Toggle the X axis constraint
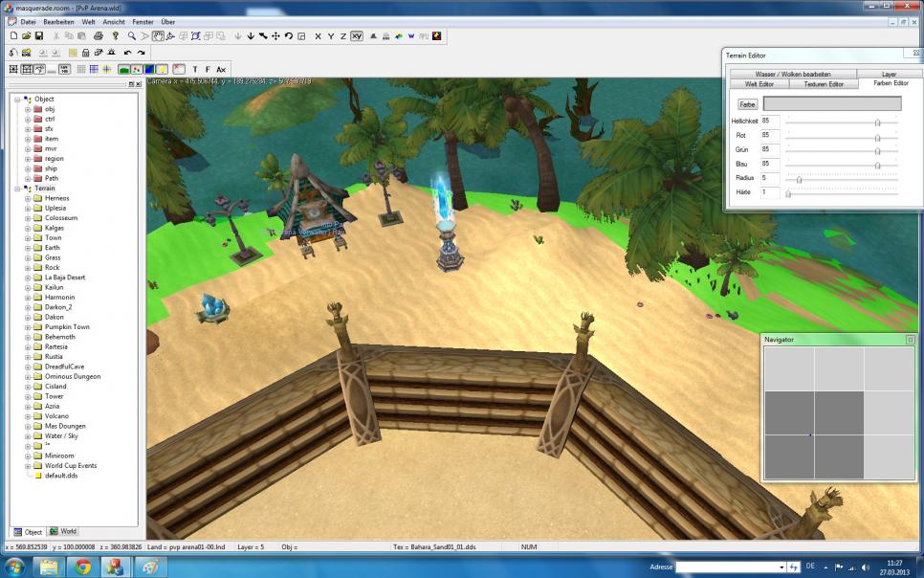The width and height of the screenshot is (924, 578). (318, 36)
